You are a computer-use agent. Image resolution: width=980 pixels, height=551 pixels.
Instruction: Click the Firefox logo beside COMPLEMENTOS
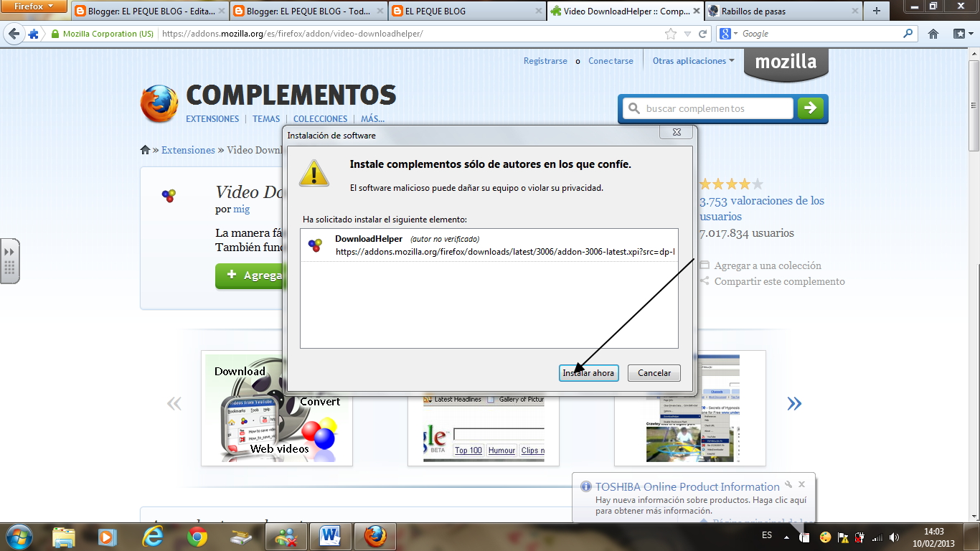tap(159, 104)
